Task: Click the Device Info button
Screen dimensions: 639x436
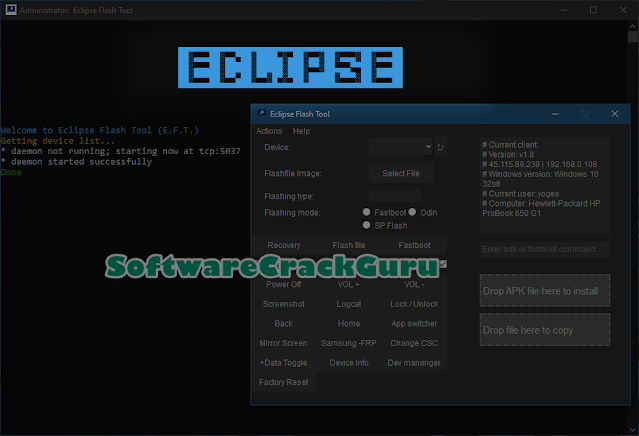Action: click(349, 363)
